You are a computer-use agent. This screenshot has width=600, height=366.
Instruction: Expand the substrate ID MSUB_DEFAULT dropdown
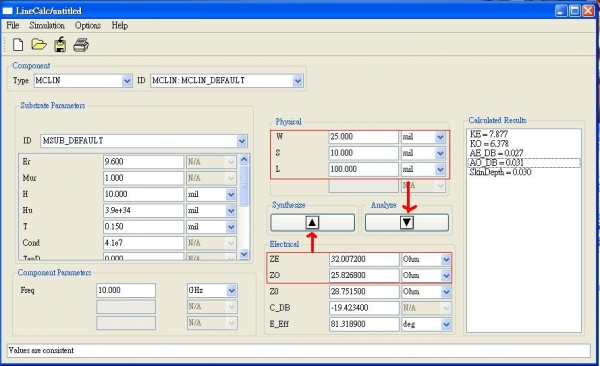(x=241, y=141)
